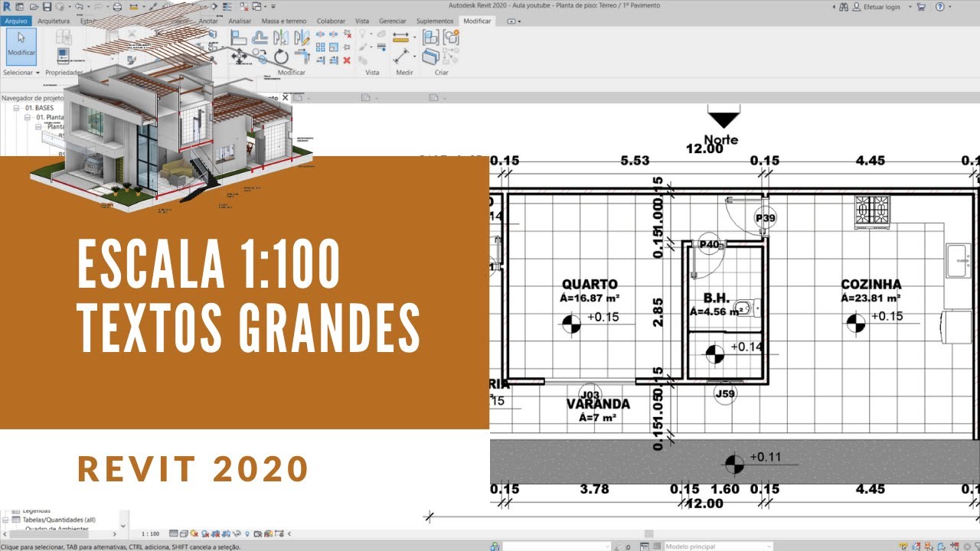
Task: Toggle Reveal Hidden Elements lightbulb icon
Action: [x=247, y=533]
